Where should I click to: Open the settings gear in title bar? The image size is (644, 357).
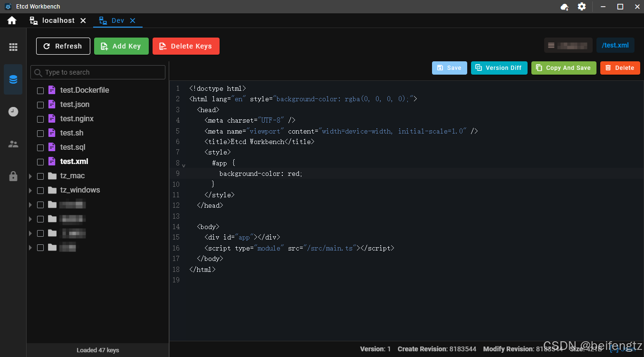coord(582,7)
